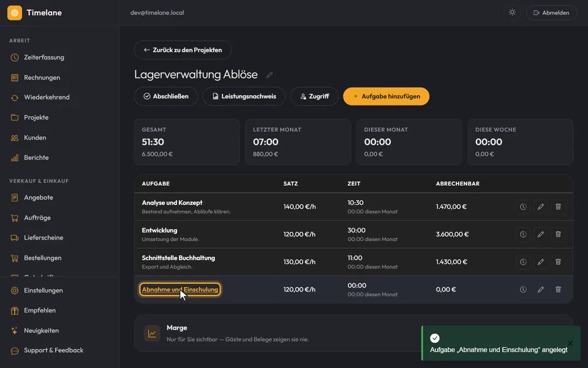
Task: Click the success checkmark in the notification
Action: click(435, 339)
